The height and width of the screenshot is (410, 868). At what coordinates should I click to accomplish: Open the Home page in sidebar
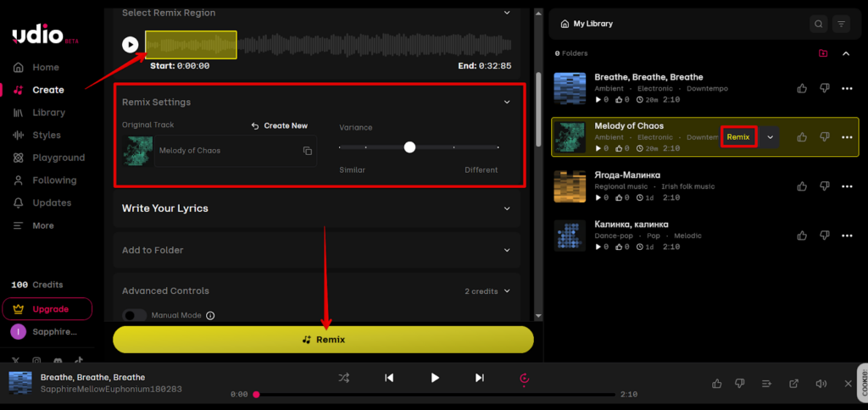point(36,68)
